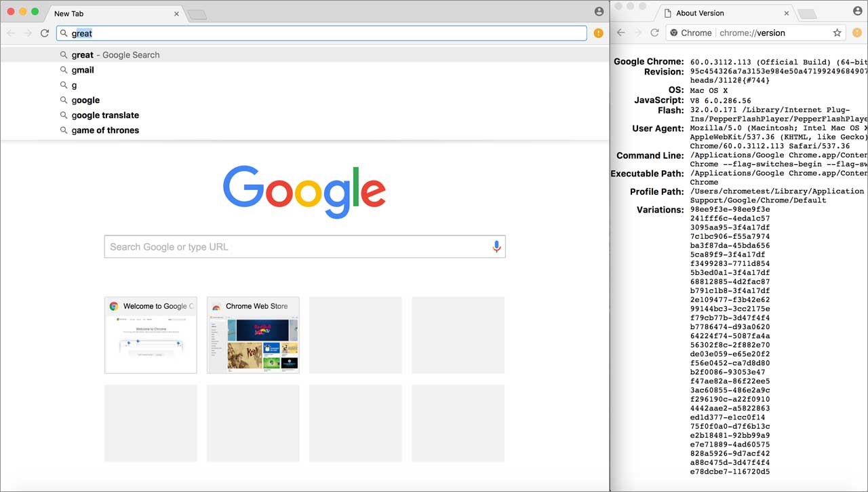The width and height of the screenshot is (868, 492).
Task: Click the "Revision:" label
Action: coord(665,72)
